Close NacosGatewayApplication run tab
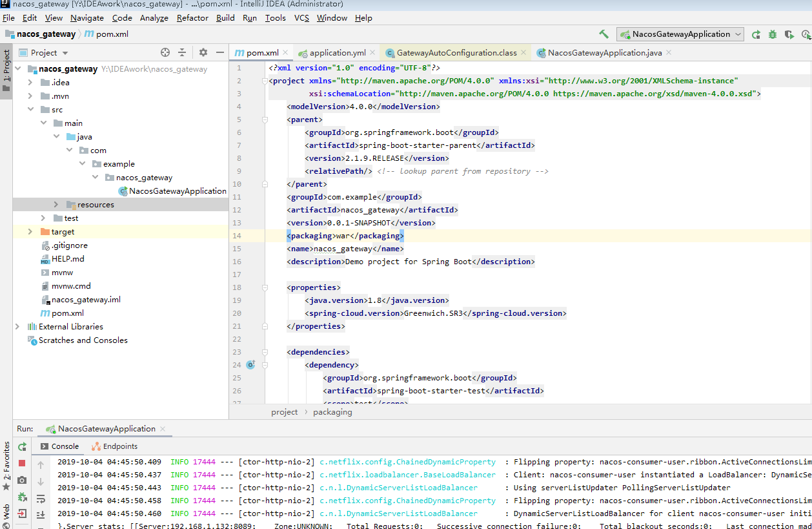Image resolution: width=812 pixels, height=529 pixels. point(163,429)
